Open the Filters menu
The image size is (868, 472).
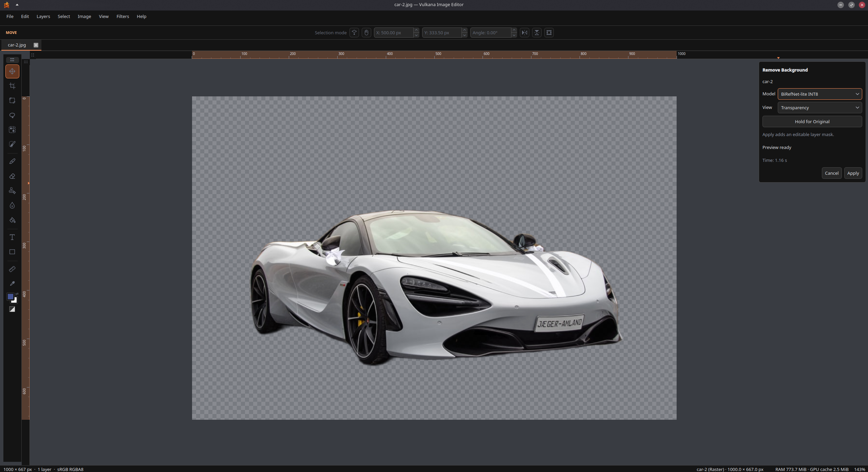122,16
